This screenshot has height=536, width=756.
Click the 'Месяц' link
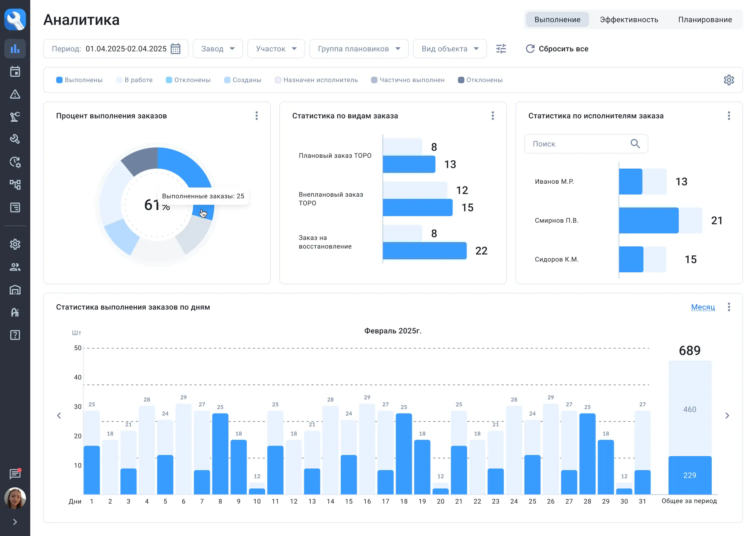[x=703, y=307]
